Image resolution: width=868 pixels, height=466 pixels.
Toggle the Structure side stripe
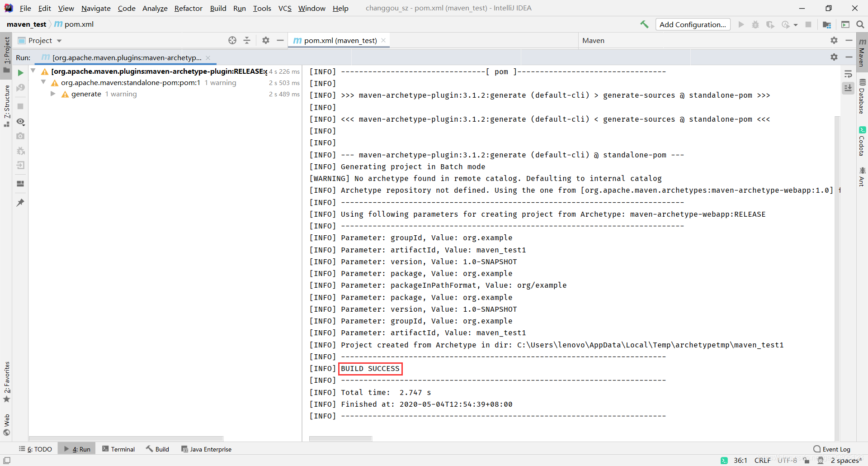[6, 106]
